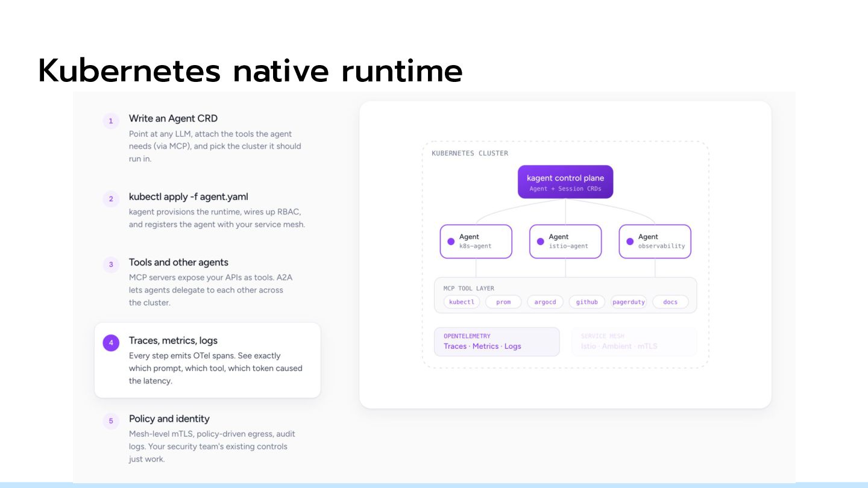
Task: Click the k8s-agent purple status dot
Action: coord(450,241)
